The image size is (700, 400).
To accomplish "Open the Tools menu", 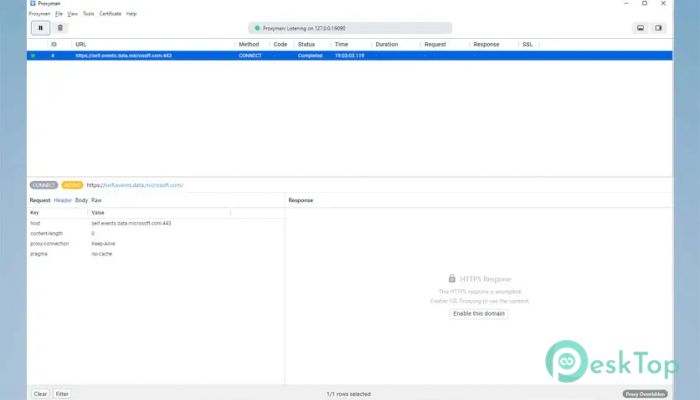I will (x=88, y=14).
